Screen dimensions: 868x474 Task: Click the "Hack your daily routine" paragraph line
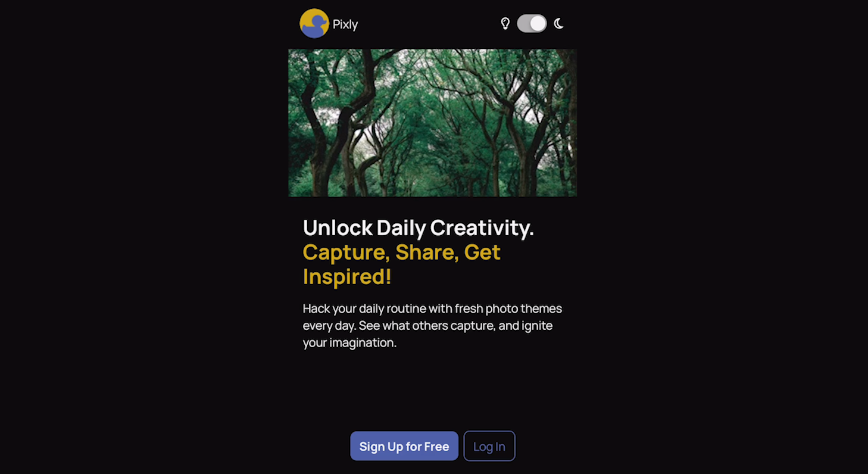tap(432, 308)
